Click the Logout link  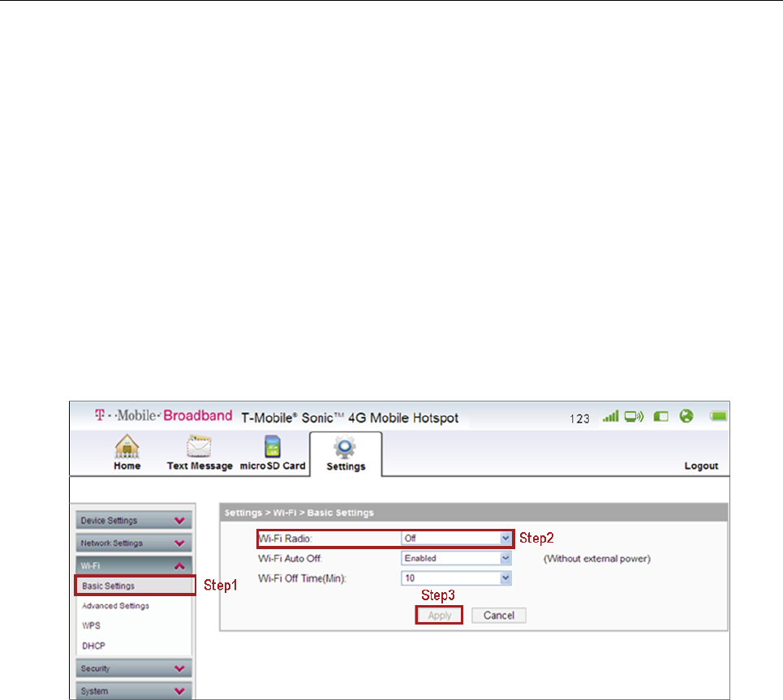point(701,466)
